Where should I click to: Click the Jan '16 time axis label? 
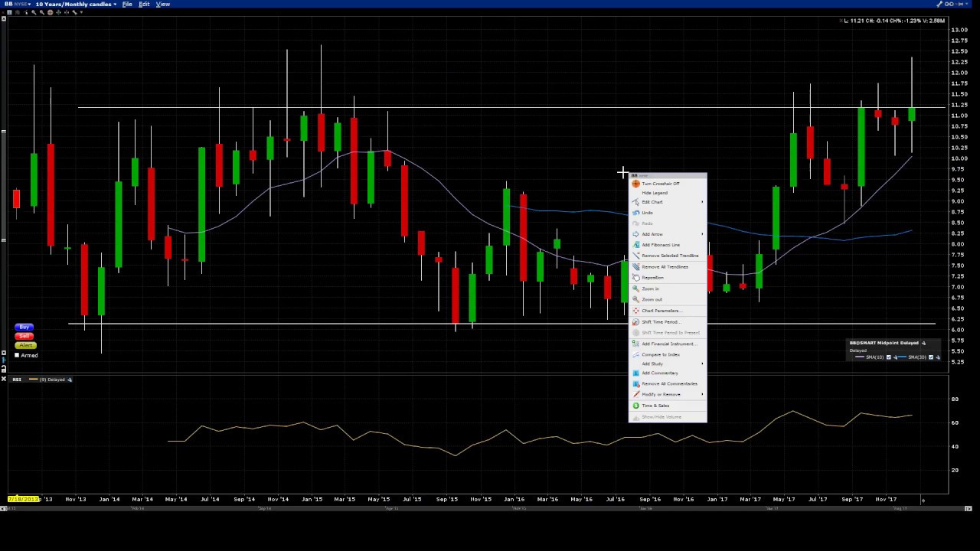click(x=514, y=499)
